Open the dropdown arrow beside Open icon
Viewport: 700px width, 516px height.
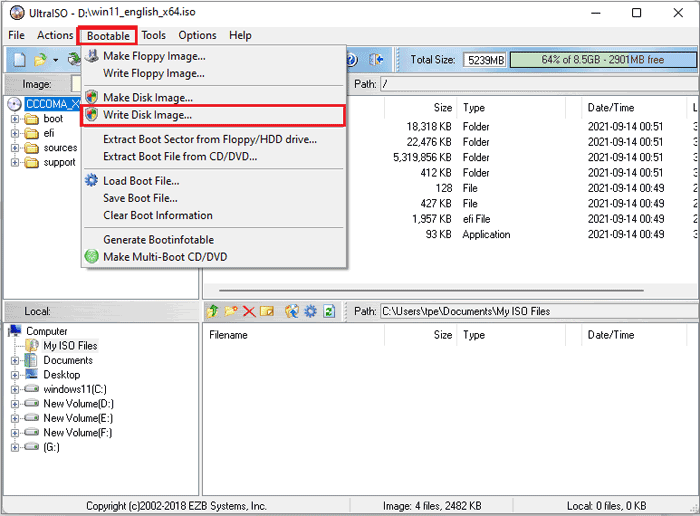point(55,60)
